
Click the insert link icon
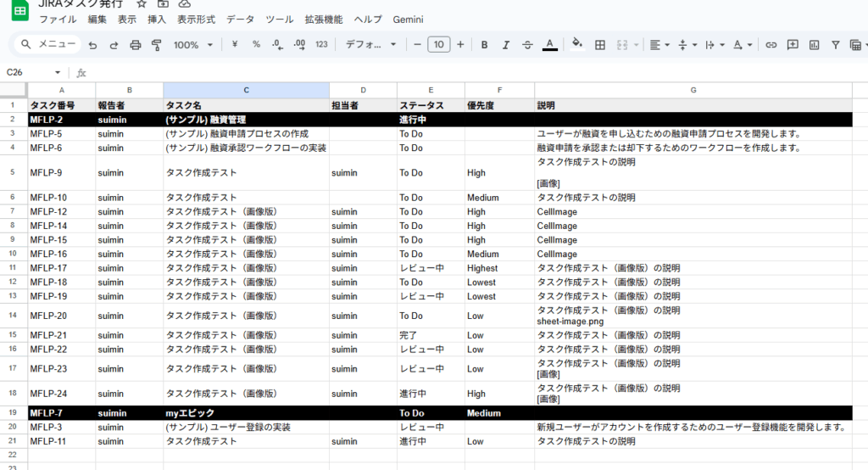[771, 44]
